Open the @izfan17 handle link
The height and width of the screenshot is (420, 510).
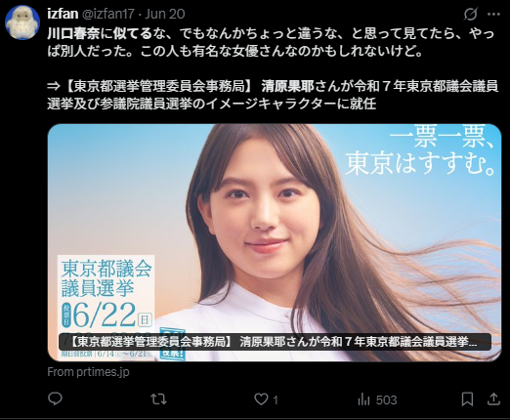[x=107, y=14]
